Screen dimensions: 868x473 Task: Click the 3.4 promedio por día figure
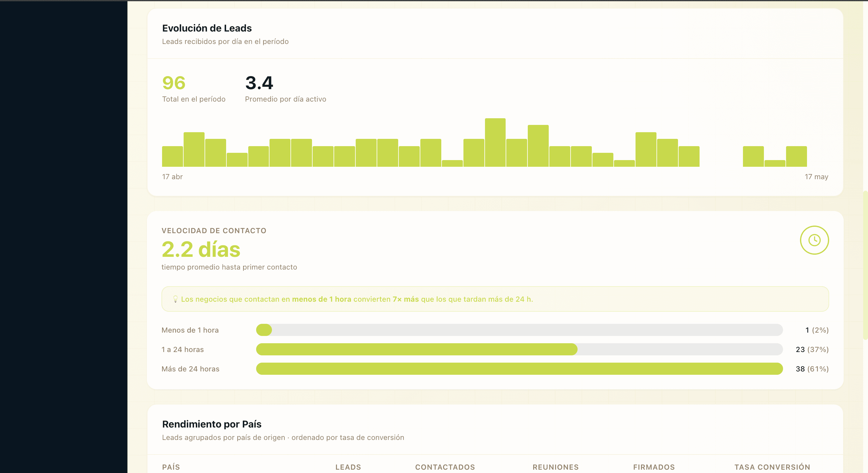[259, 83]
